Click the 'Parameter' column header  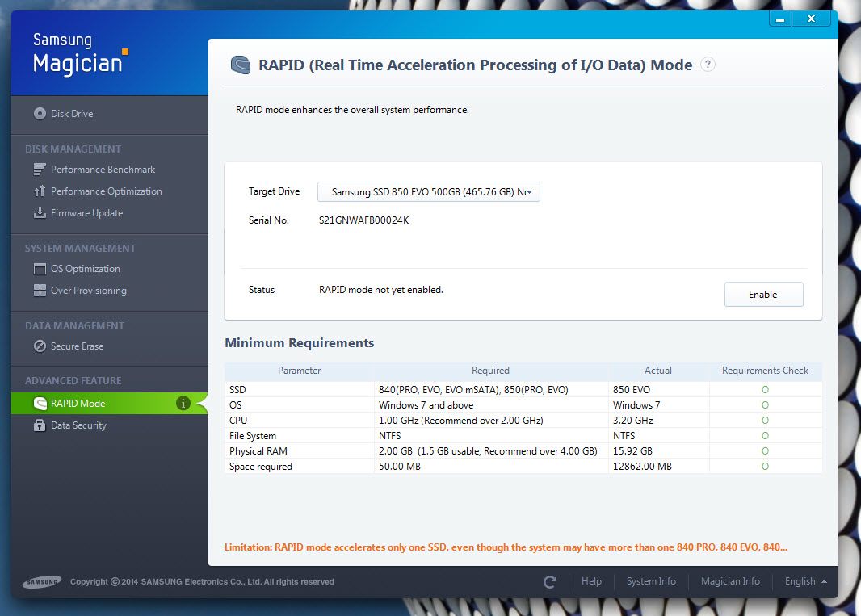pos(300,371)
